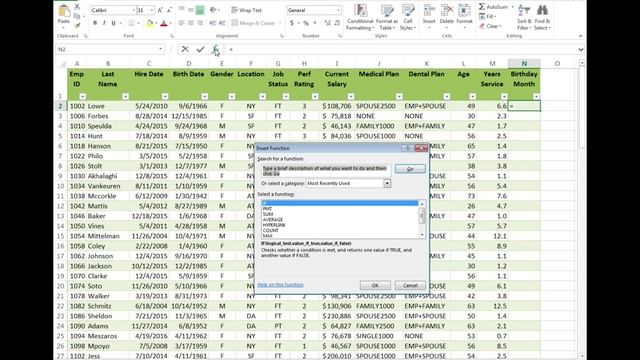The width and height of the screenshot is (640, 360).
Task: Open filter dropdown for Current Salary column
Action: [351, 96]
